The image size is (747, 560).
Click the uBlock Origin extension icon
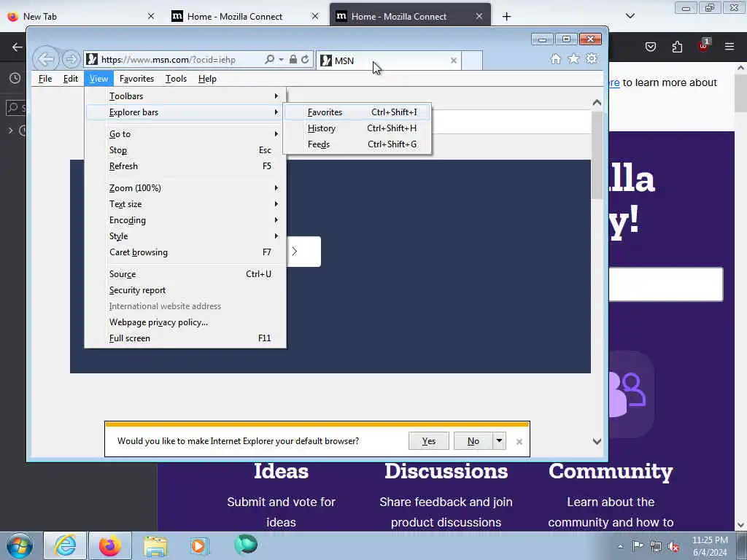pos(704,46)
